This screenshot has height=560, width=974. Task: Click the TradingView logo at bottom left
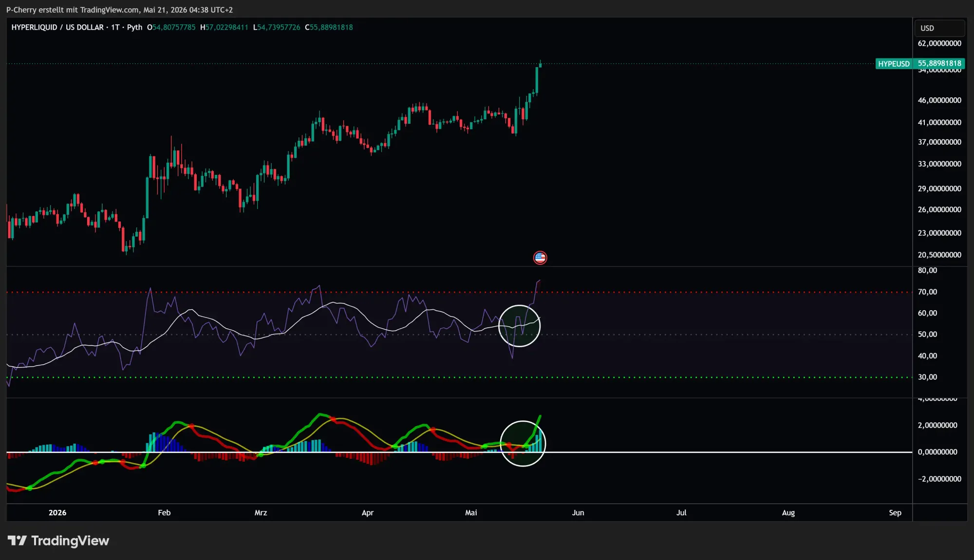58,541
